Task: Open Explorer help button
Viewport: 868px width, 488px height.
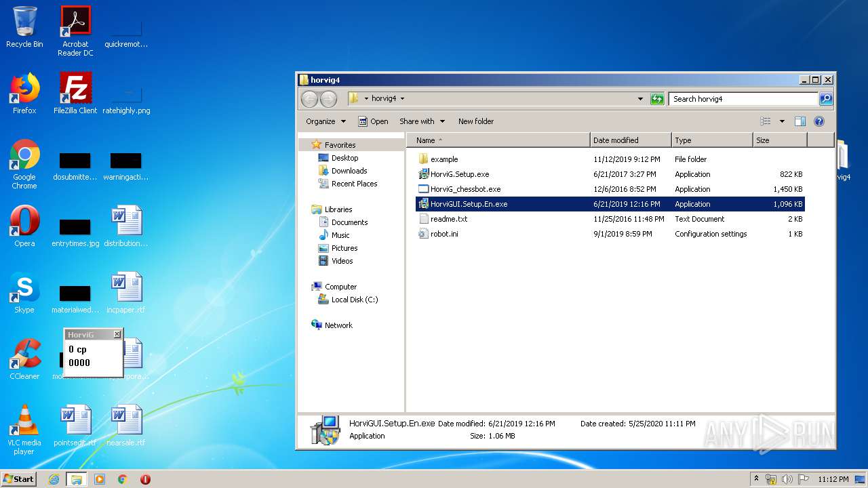Action: point(819,121)
